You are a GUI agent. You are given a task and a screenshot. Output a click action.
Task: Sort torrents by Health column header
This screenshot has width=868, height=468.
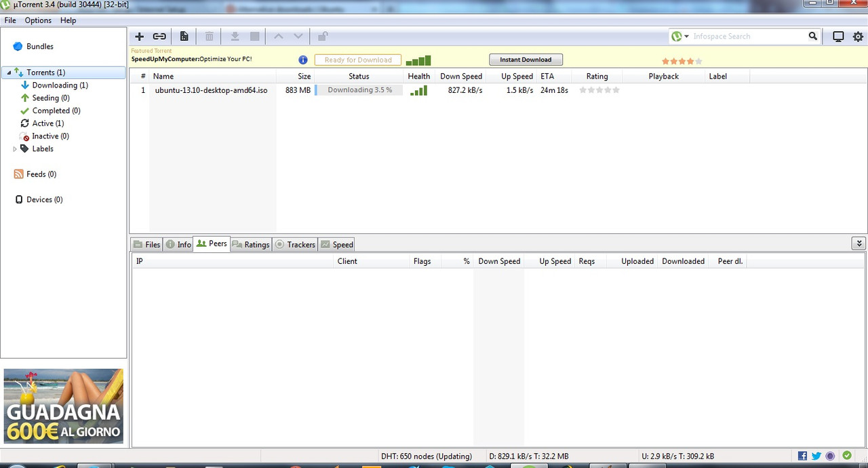coord(419,77)
